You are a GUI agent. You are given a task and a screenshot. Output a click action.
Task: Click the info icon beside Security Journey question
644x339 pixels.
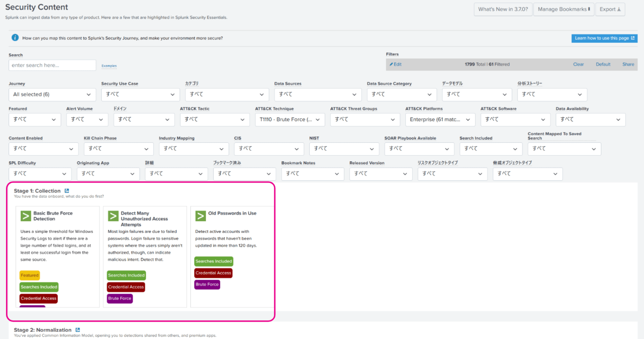(x=15, y=38)
